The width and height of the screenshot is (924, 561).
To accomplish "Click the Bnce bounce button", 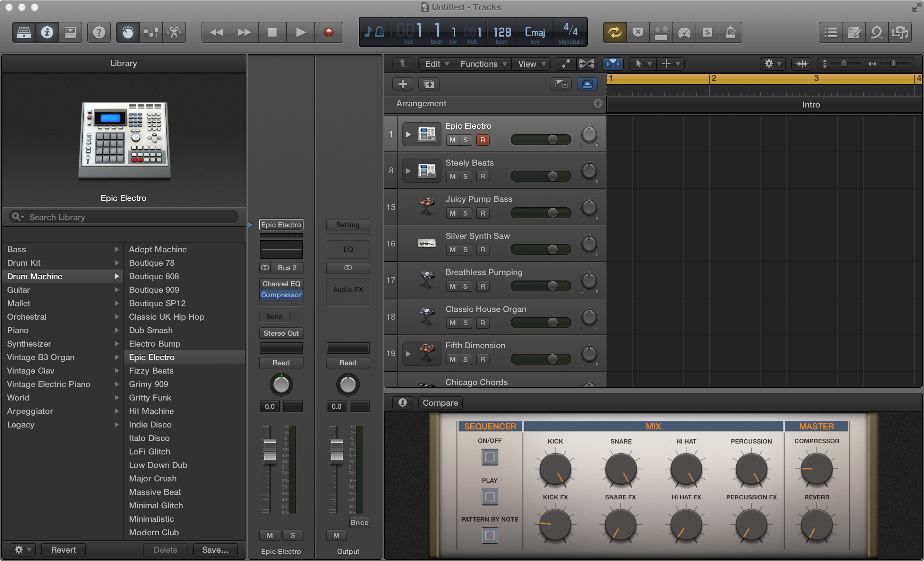I will [x=359, y=522].
